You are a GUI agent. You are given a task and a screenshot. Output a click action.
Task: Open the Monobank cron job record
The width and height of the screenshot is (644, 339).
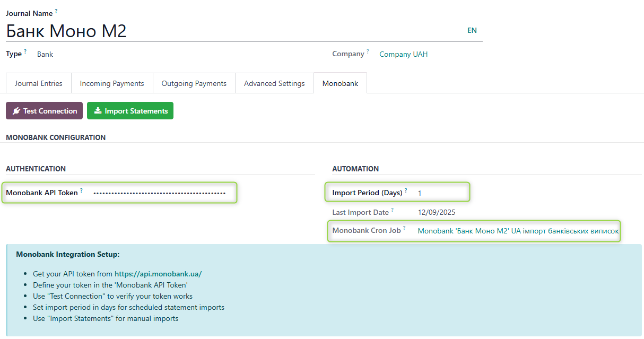[x=518, y=231]
